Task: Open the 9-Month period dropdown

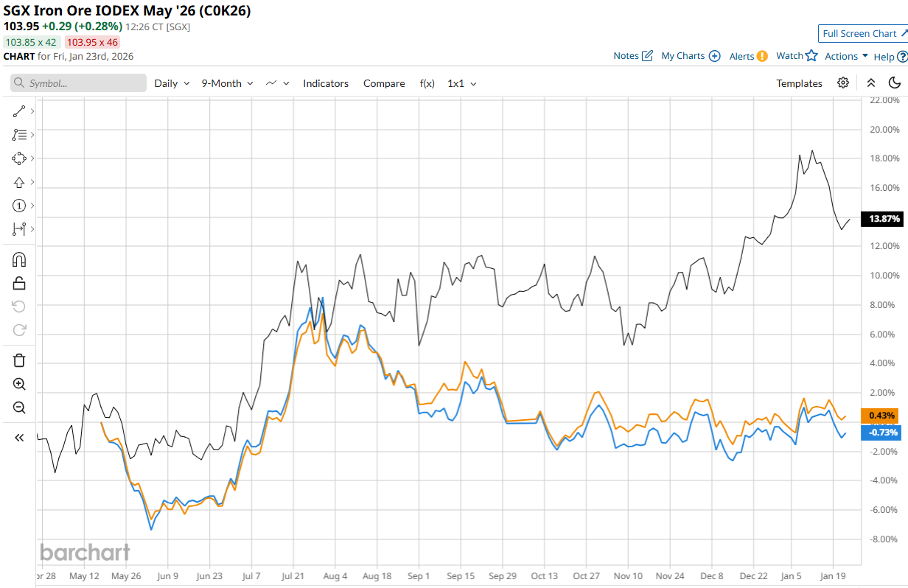Action: [228, 83]
